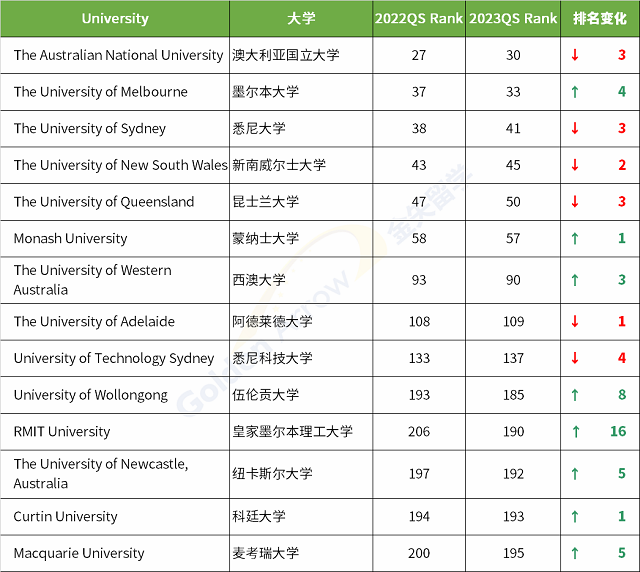Click 2022 rank '197' for Newcastle
This screenshot has height=572, width=640.
click(x=419, y=474)
